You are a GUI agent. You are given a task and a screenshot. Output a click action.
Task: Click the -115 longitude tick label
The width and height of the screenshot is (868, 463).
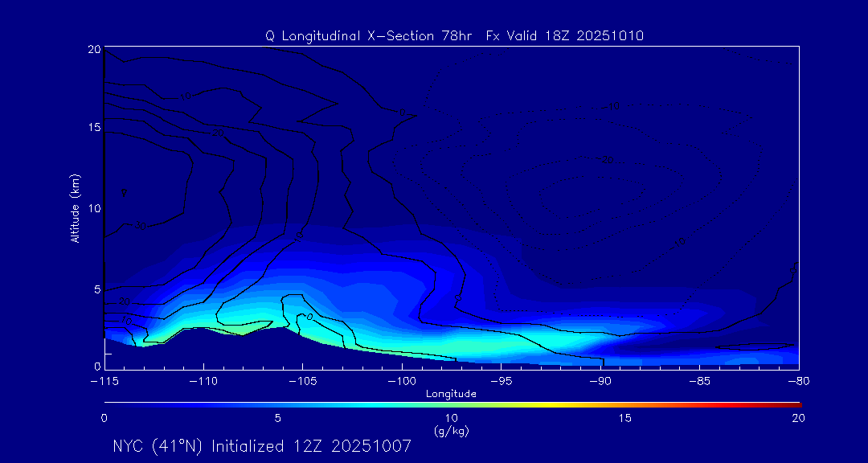[104, 382]
